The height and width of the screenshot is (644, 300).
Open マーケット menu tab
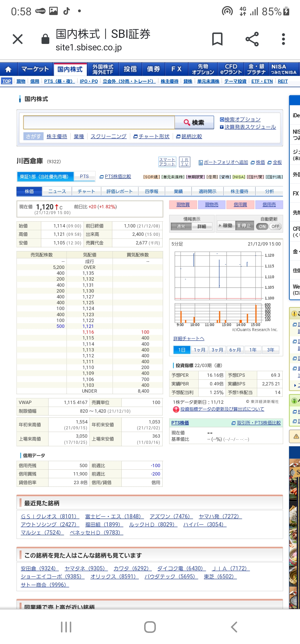tap(35, 69)
